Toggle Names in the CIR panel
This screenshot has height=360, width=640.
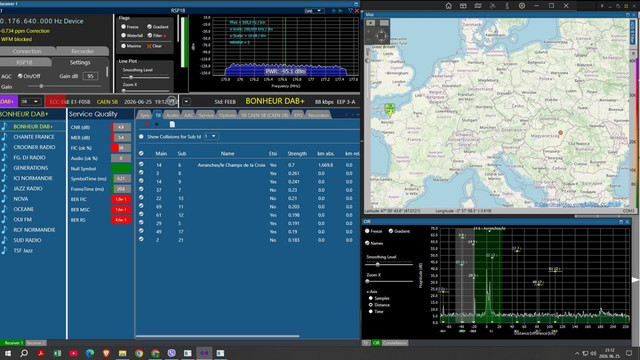point(367,243)
